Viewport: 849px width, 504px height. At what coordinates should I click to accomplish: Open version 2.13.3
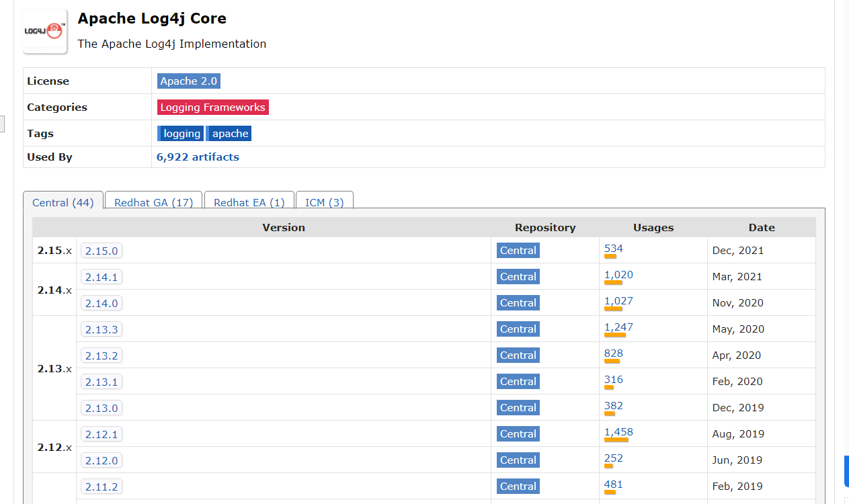[102, 329]
